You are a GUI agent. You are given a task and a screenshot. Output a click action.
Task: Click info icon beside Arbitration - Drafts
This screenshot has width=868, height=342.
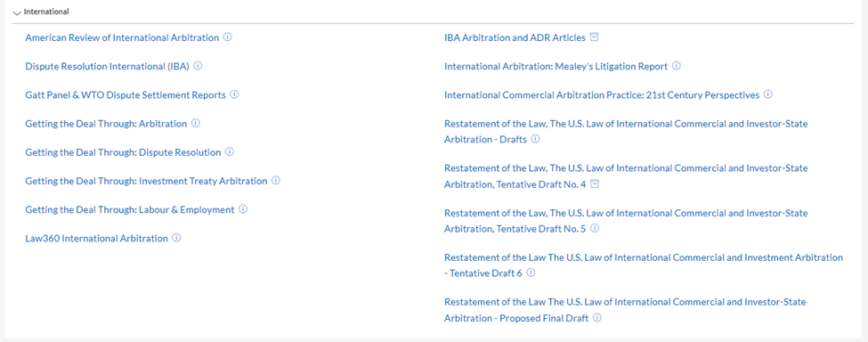[x=535, y=139]
